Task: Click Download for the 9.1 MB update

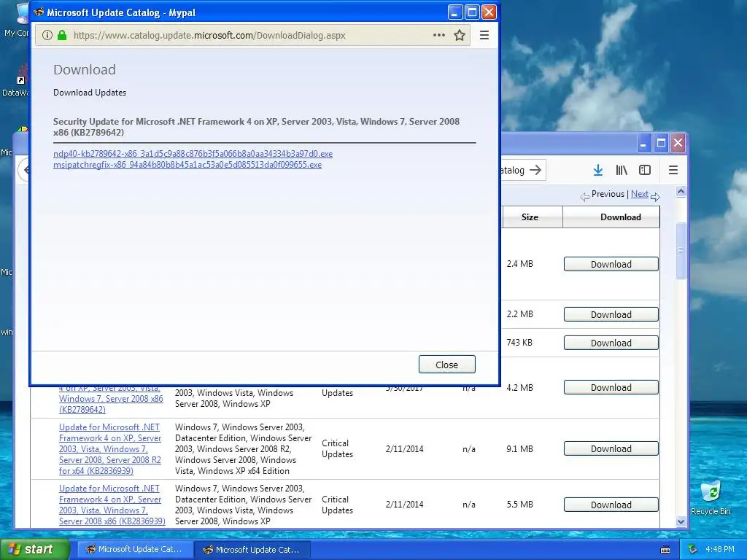Action: 611,448
